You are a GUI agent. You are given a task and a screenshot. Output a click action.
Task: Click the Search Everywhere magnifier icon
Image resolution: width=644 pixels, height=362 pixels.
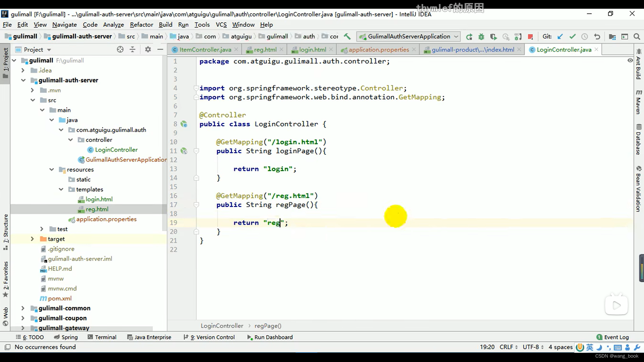[x=637, y=37]
